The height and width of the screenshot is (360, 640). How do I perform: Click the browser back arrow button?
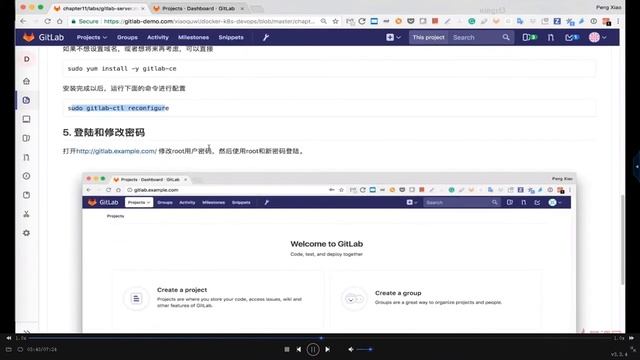[x=23, y=21]
